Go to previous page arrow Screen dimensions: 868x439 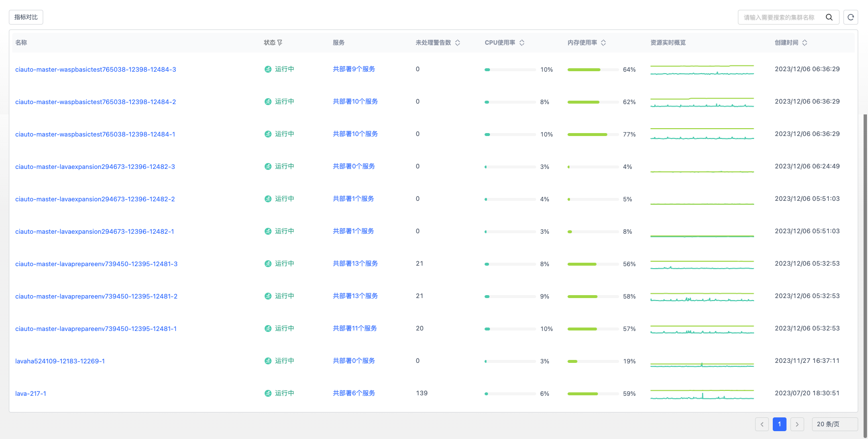762,424
